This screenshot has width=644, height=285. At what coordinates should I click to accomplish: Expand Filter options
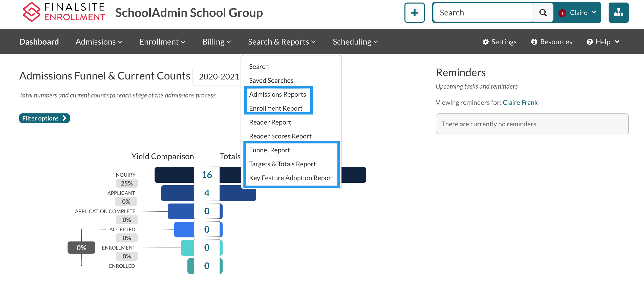(x=44, y=118)
